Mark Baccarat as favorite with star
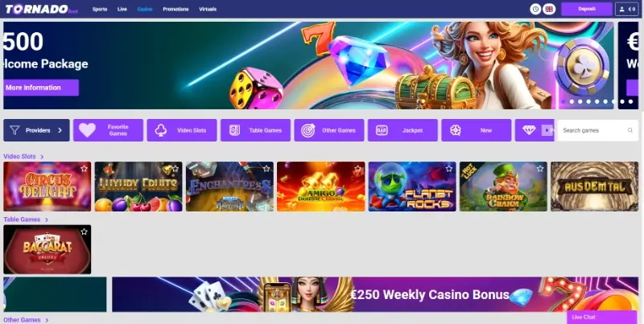 tap(84, 232)
